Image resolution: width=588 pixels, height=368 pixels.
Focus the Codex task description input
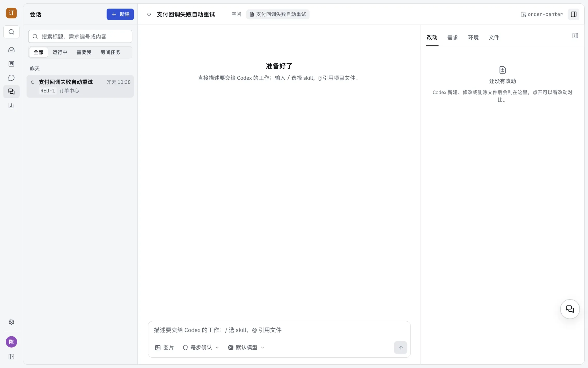(279, 330)
